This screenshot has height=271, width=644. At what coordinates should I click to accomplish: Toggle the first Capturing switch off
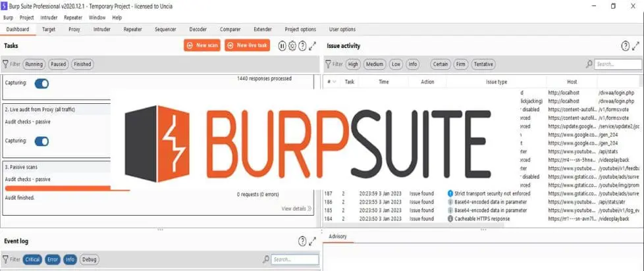(x=41, y=84)
